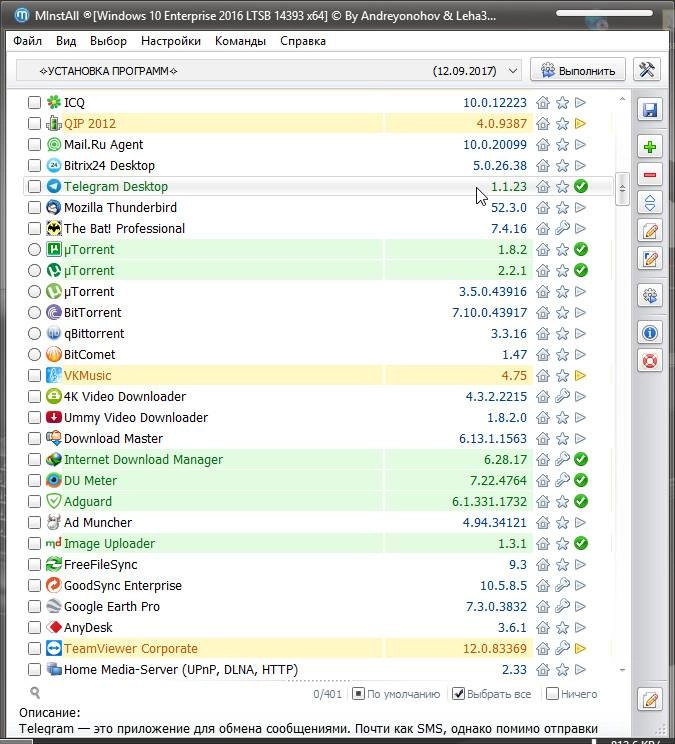675x744 pixels.
Task: Tick the Telegram Desktop checkbox
Action: click(34, 186)
